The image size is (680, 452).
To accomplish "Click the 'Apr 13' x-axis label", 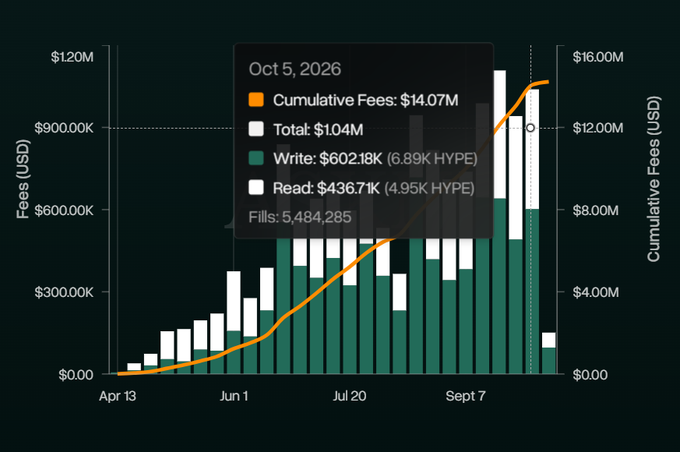I will (118, 396).
